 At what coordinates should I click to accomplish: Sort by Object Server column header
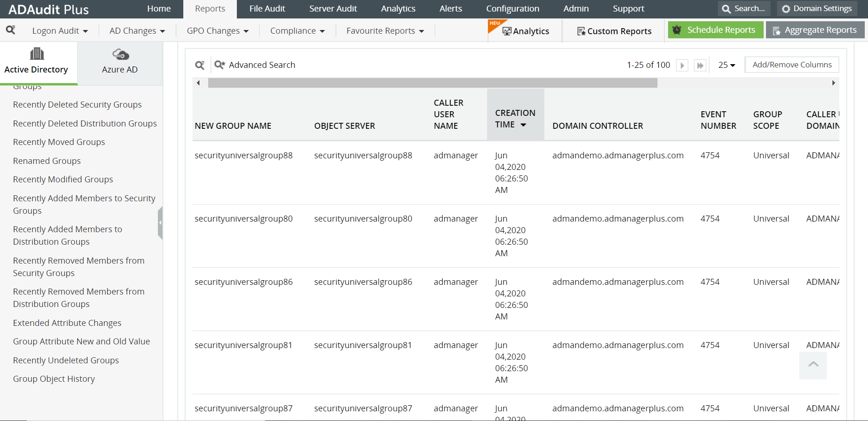point(344,126)
